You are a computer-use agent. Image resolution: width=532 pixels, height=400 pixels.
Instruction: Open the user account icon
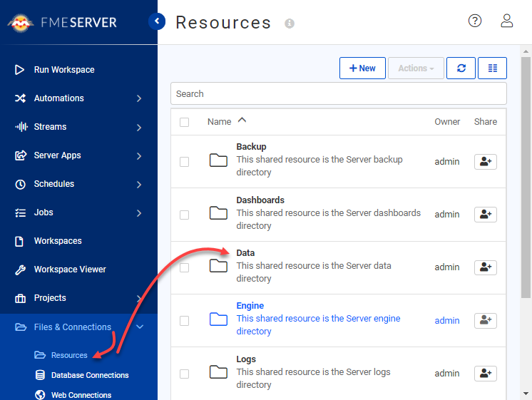506,21
